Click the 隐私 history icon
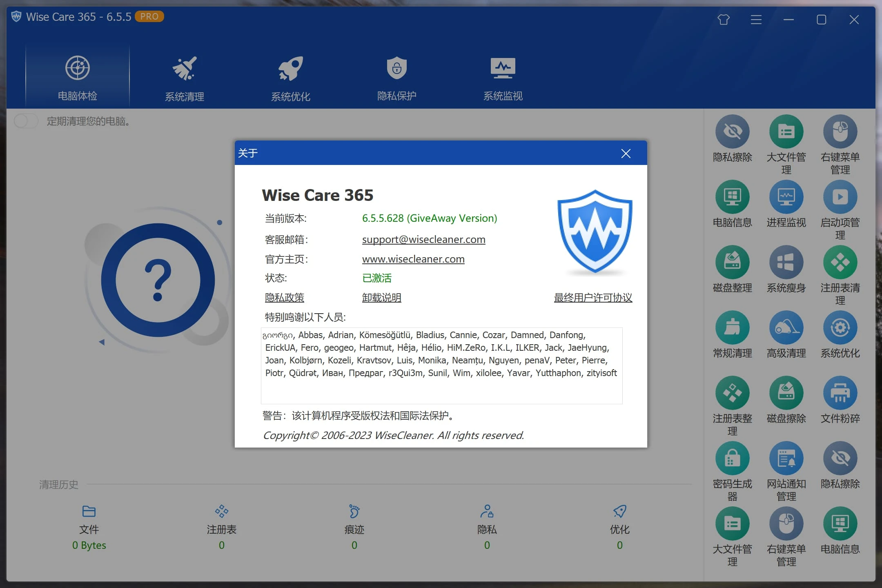The image size is (882, 588). pos(487,511)
